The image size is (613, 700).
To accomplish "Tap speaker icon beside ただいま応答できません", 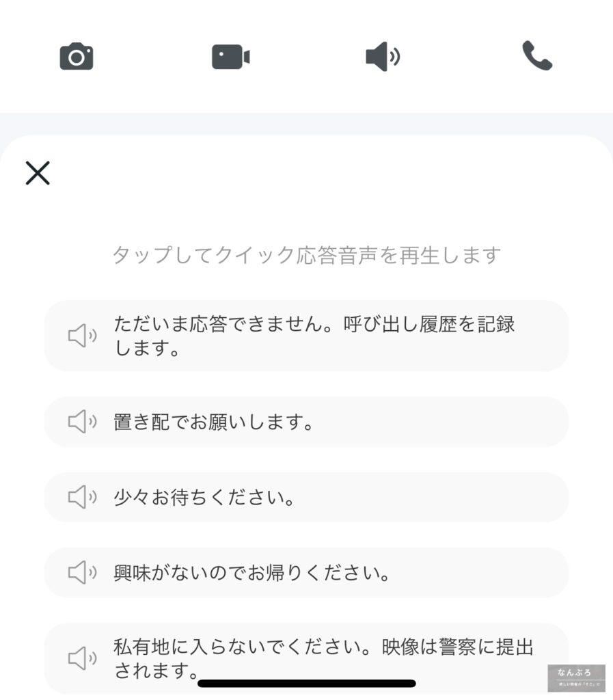I will coord(82,336).
